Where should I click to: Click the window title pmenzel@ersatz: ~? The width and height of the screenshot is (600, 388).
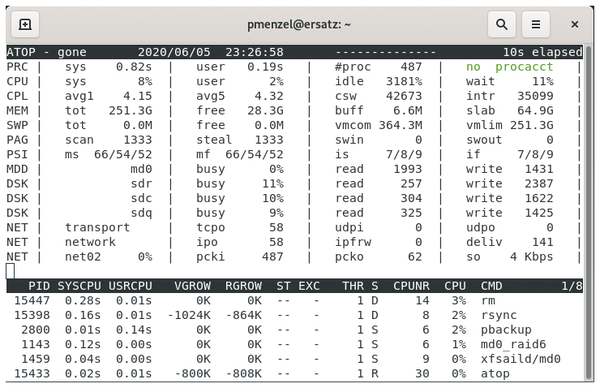click(x=299, y=24)
